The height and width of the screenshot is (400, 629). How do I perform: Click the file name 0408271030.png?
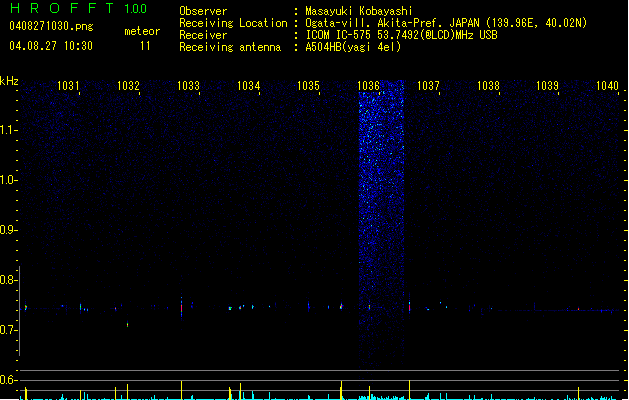(x=51, y=27)
